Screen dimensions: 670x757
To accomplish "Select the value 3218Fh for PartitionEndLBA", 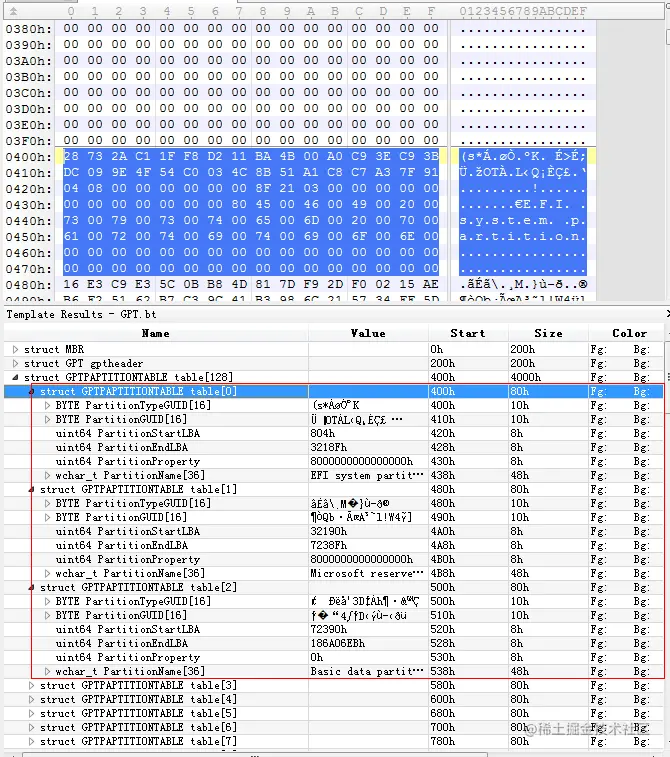I will 328,447.
